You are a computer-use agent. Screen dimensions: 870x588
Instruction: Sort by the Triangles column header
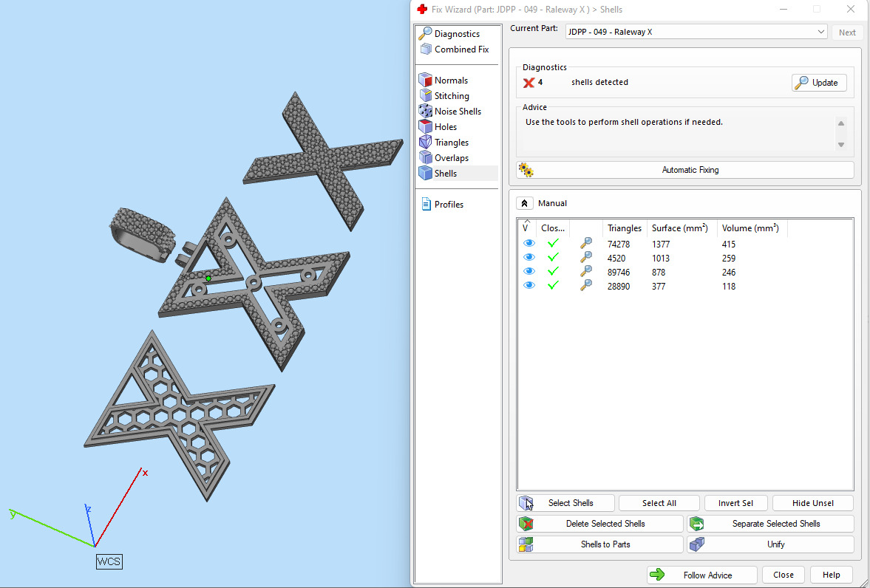[x=625, y=228]
